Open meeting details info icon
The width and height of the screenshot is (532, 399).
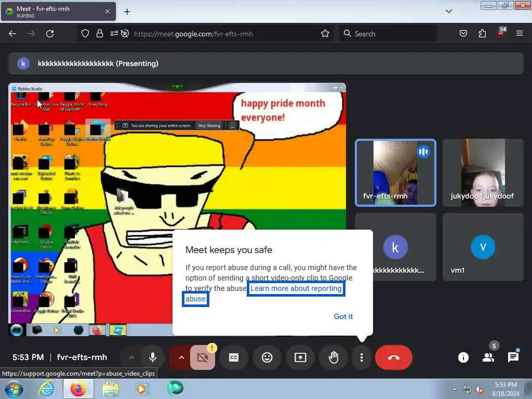click(x=463, y=357)
